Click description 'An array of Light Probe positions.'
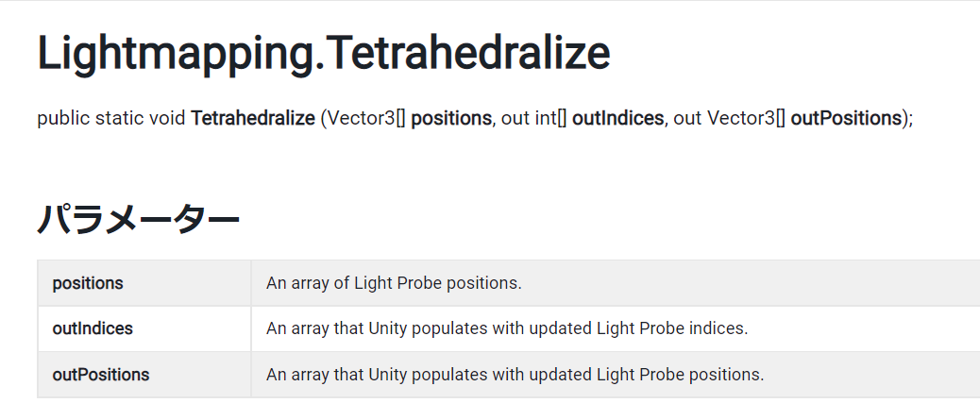The height and width of the screenshot is (420, 980). coord(394,283)
